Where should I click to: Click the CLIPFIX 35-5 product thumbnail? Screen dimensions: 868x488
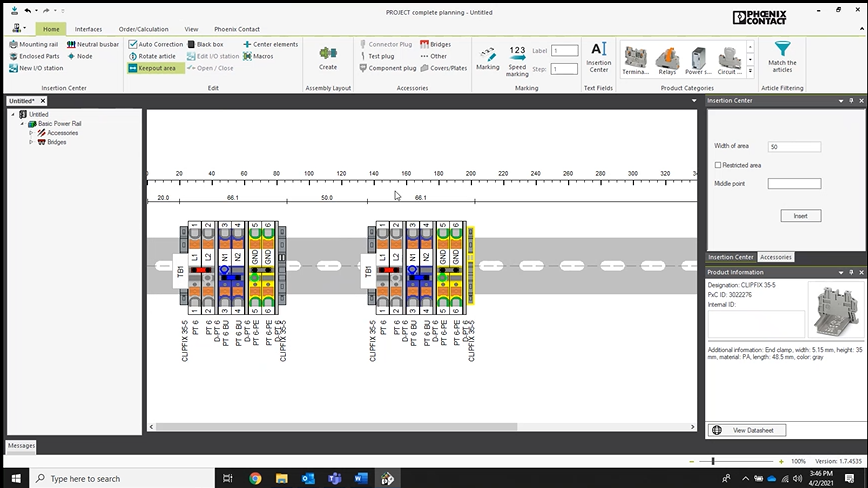835,309
